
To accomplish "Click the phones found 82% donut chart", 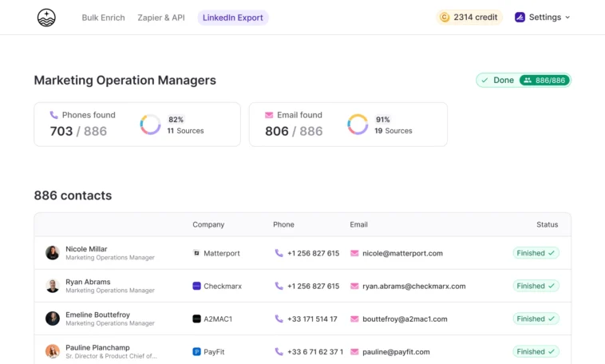I will 150,125.
